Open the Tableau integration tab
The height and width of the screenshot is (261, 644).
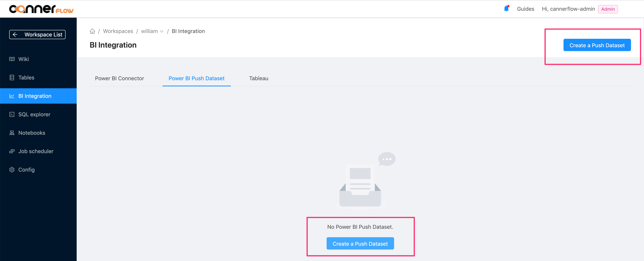point(258,78)
